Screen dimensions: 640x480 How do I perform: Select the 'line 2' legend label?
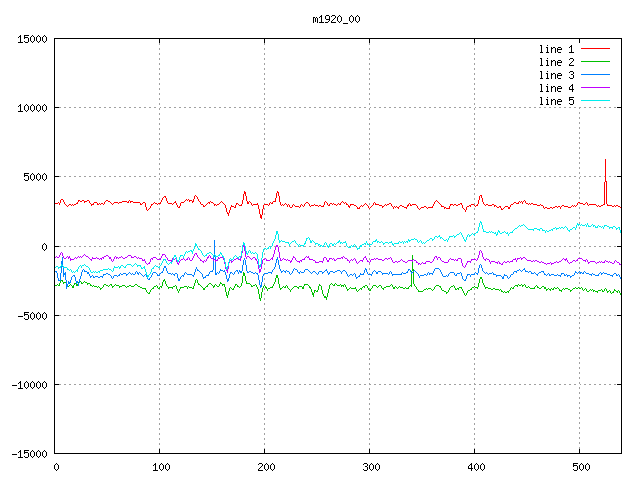tap(556, 62)
